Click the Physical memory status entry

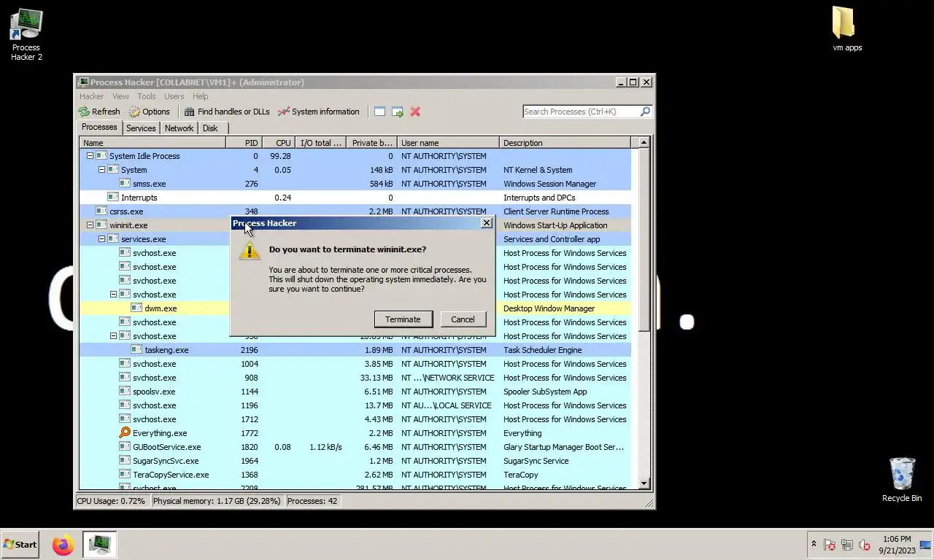tap(217, 501)
